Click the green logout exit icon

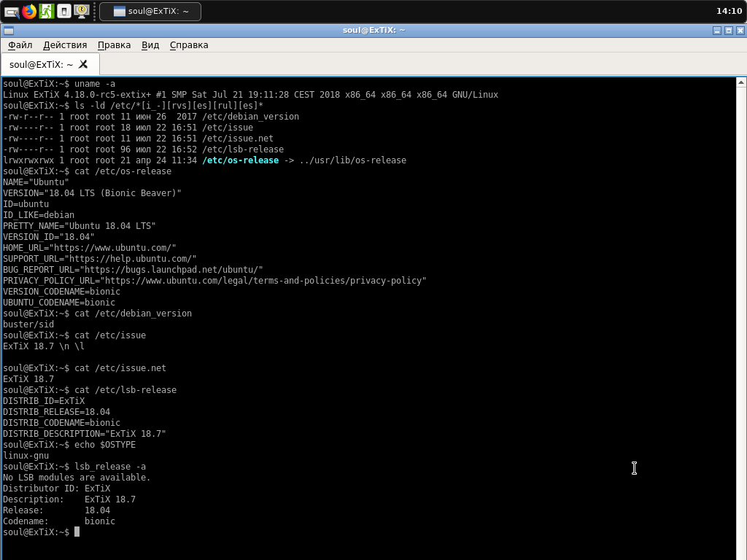pos(46,12)
